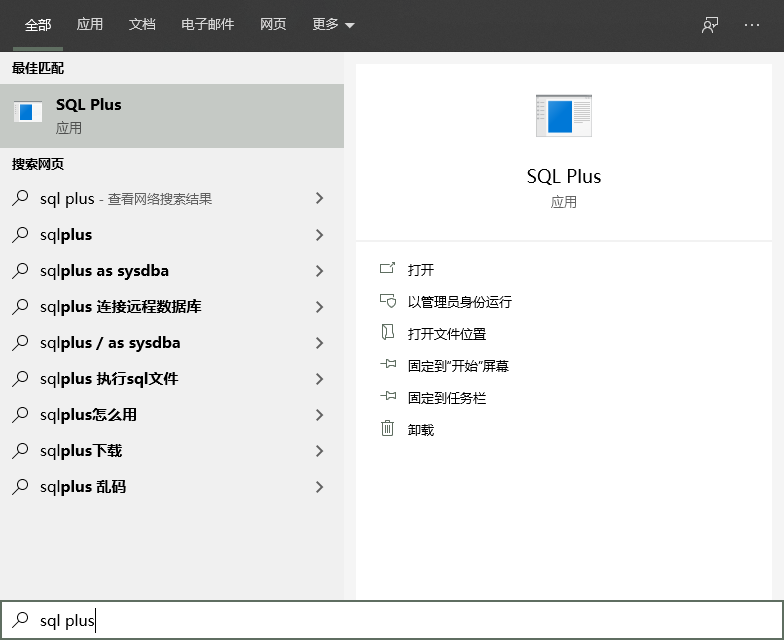Click search icon beside "sqlplus / as sysdba"
Screen dimensions: 784x640
(x=20, y=342)
